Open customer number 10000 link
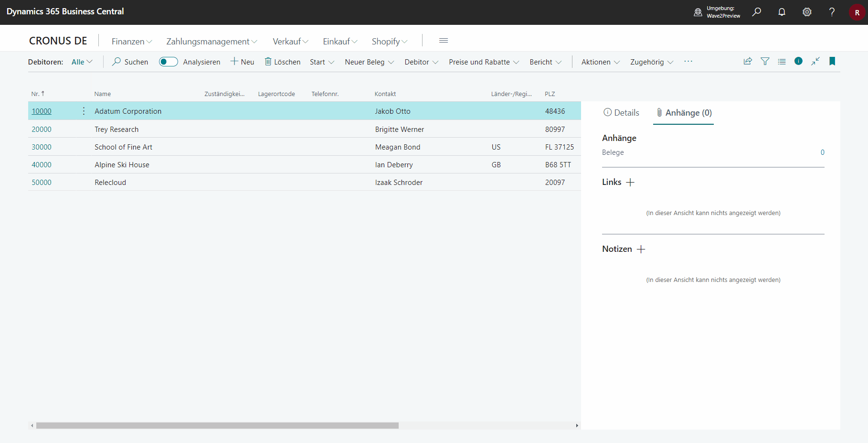 [42, 111]
